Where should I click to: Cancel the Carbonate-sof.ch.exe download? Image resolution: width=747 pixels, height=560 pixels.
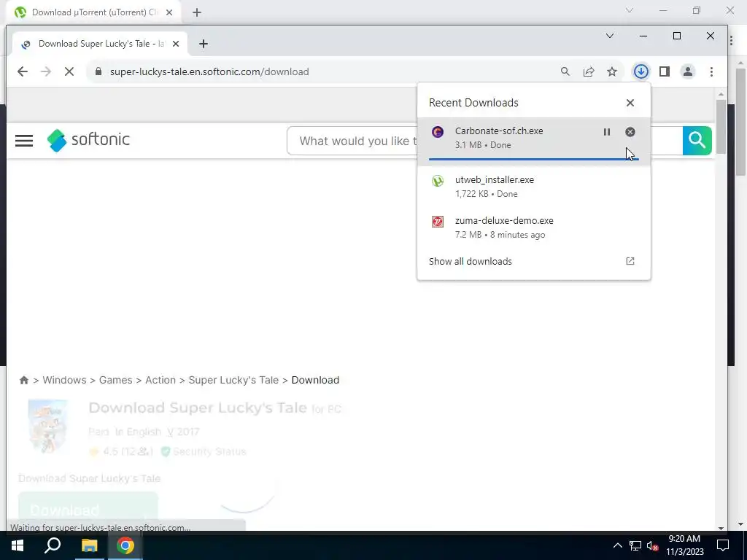pos(630,132)
